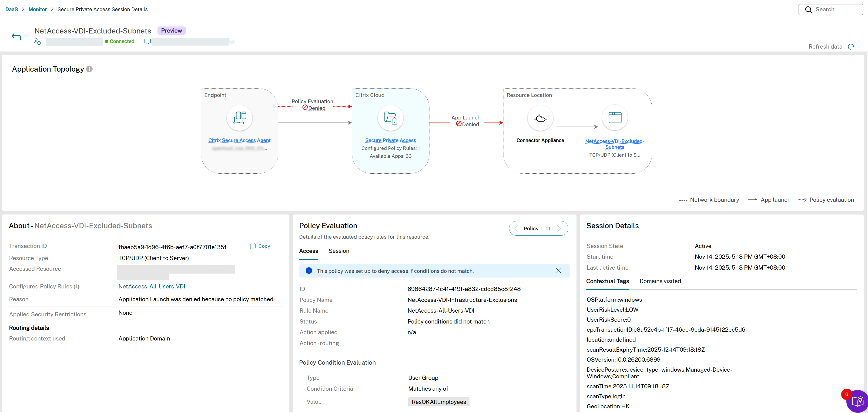The height and width of the screenshot is (413, 868).
Task: Click the Connector Appliance label
Action: coord(540,140)
